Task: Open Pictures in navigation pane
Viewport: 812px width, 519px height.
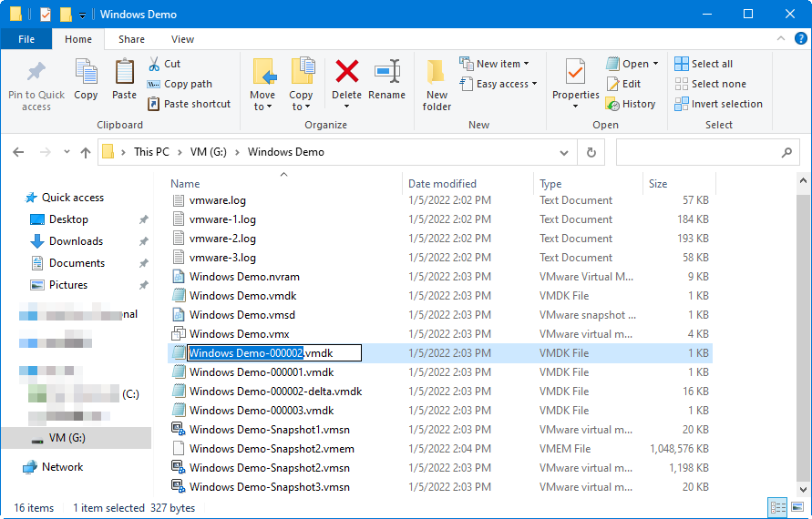Action: point(67,285)
